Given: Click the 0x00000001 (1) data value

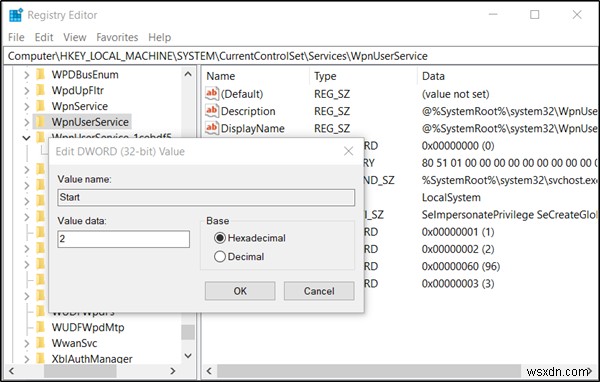Looking at the screenshot, I should pyautogui.click(x=458, y=232).
